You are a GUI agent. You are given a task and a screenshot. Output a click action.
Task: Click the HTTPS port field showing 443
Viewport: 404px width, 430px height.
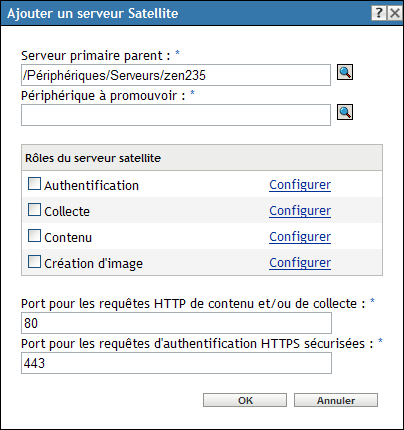[x=176, y=363]
